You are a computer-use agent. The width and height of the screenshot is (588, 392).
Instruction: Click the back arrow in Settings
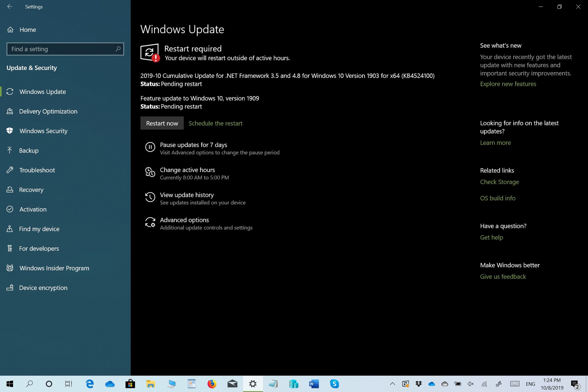pos(10,6)
